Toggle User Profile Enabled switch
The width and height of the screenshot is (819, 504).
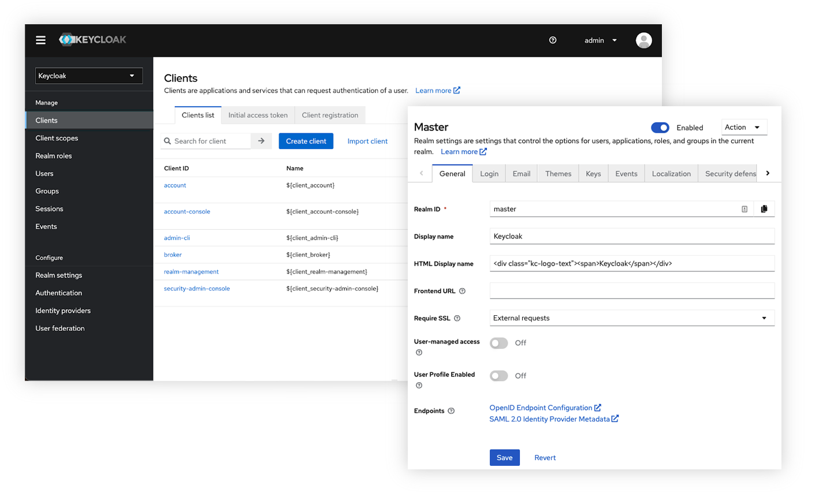click(x=498, y=376)
